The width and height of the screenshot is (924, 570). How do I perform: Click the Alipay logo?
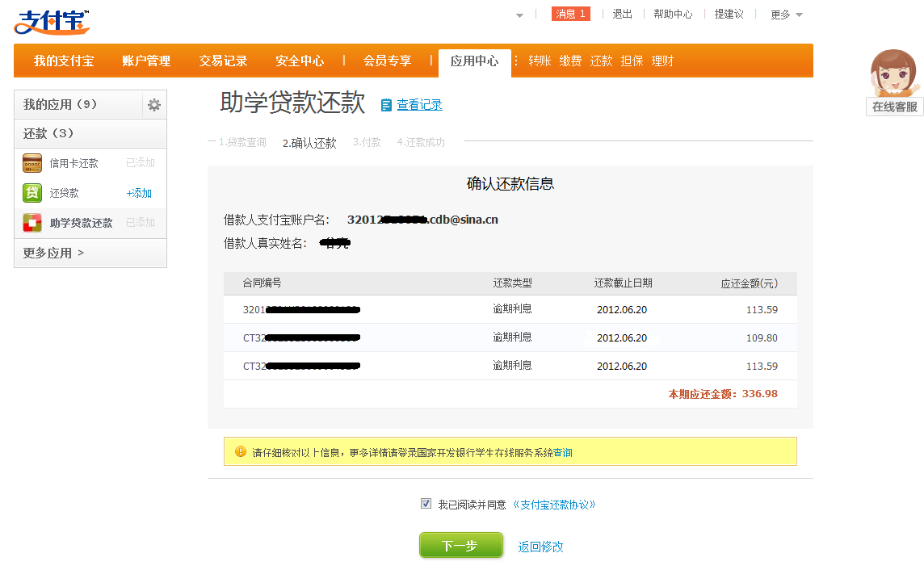tap(52, 23)
